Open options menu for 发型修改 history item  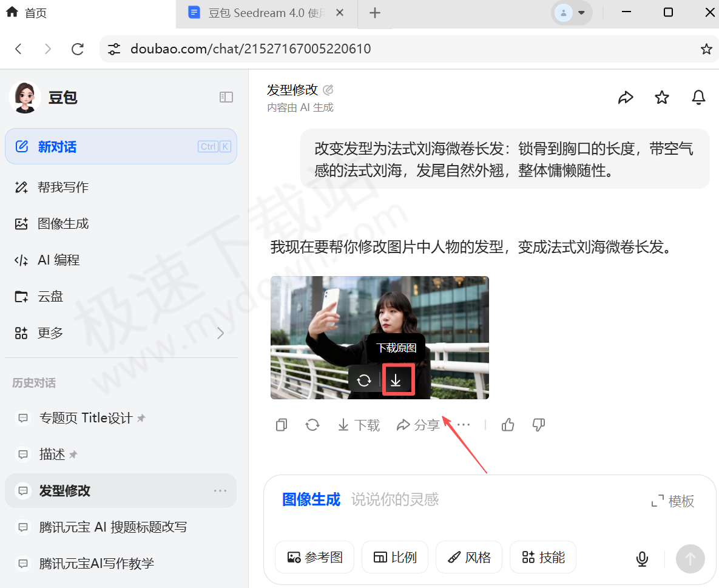[220, 490]
